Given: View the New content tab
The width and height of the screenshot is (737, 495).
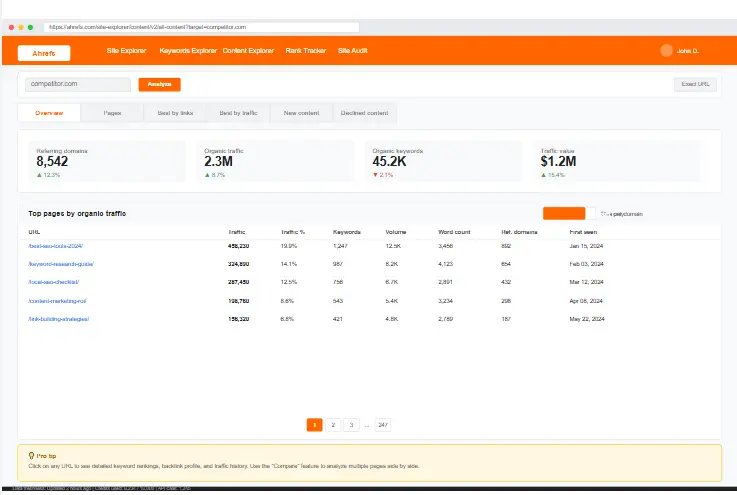Looking at the screenshot, I should click(301, 113).
